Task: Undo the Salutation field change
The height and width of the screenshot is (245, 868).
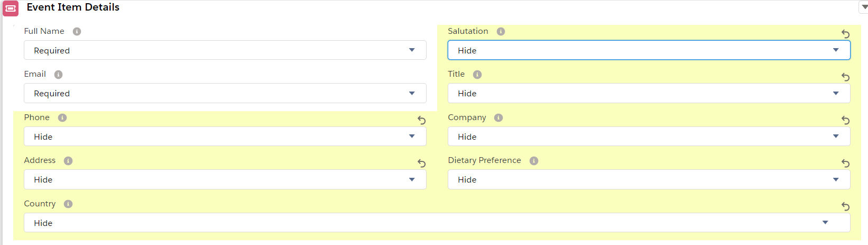Action: (x=845, y=34)
